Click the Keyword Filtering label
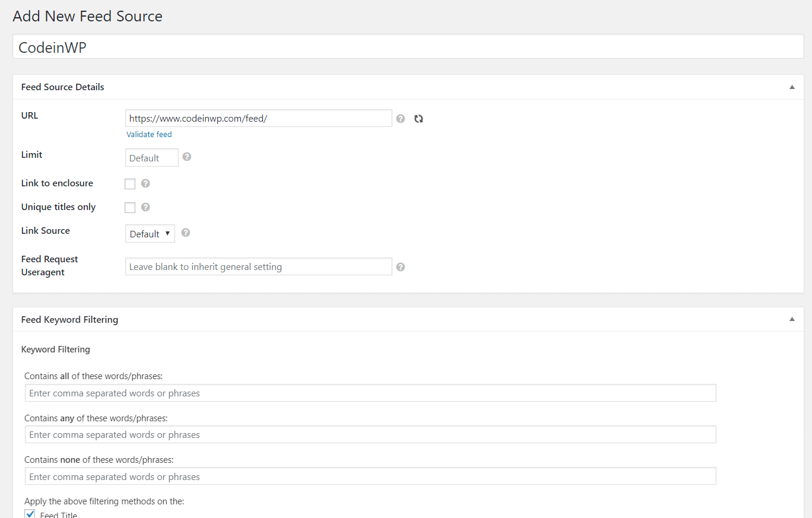The image size is (812, 518). [x=56, y=349]
